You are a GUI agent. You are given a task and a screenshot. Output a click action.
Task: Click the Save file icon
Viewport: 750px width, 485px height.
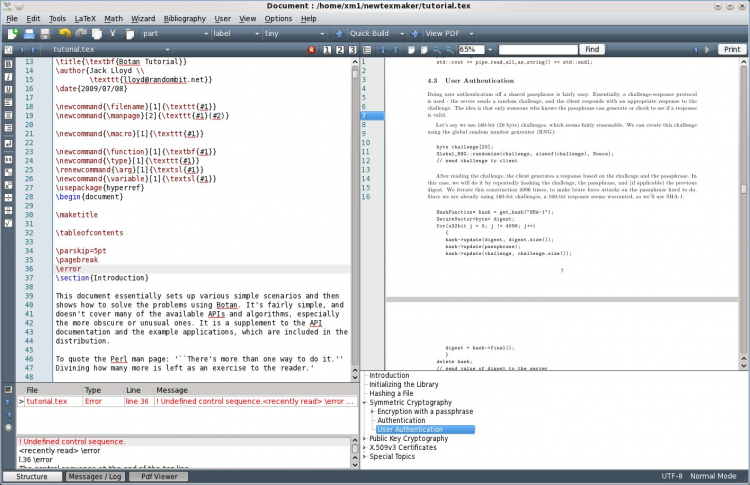pyautogui.click(x=45, y=33)
